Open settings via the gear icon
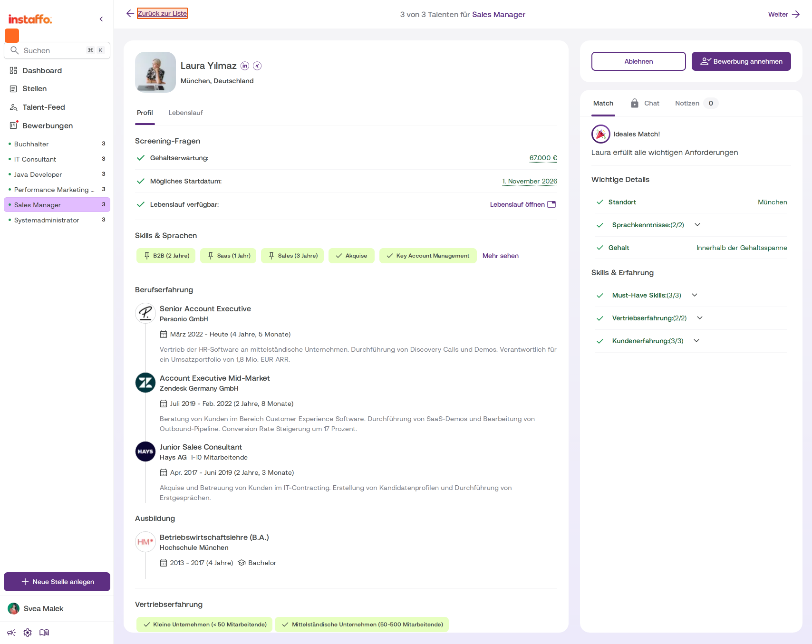This screenshot has width=812, height=644. 28,633
